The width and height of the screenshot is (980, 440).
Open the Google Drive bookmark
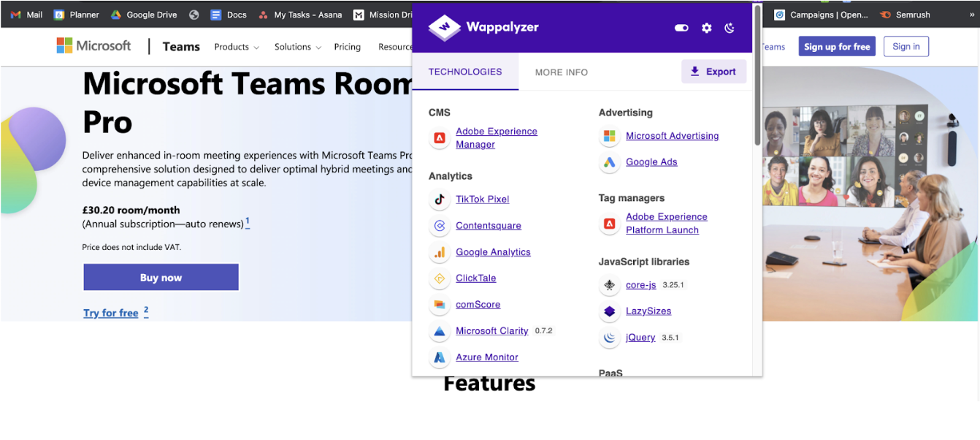[x=143, y=15]
